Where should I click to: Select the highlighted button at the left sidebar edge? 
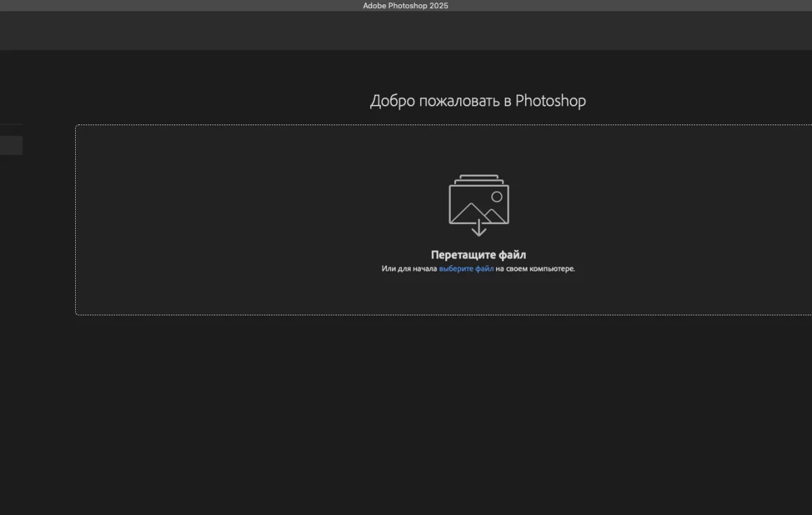click(11, 145)
